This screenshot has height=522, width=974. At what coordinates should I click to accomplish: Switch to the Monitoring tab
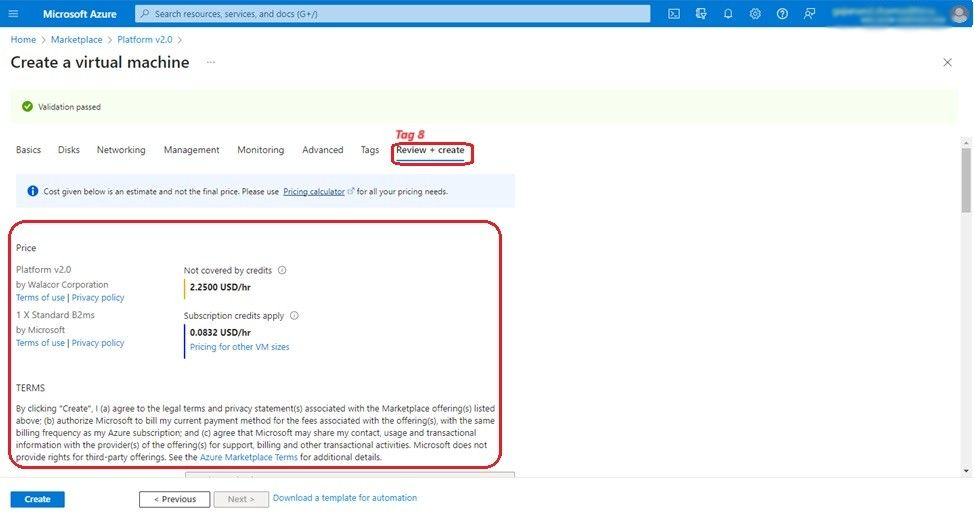pyautogui.click(x=260, y=150)
